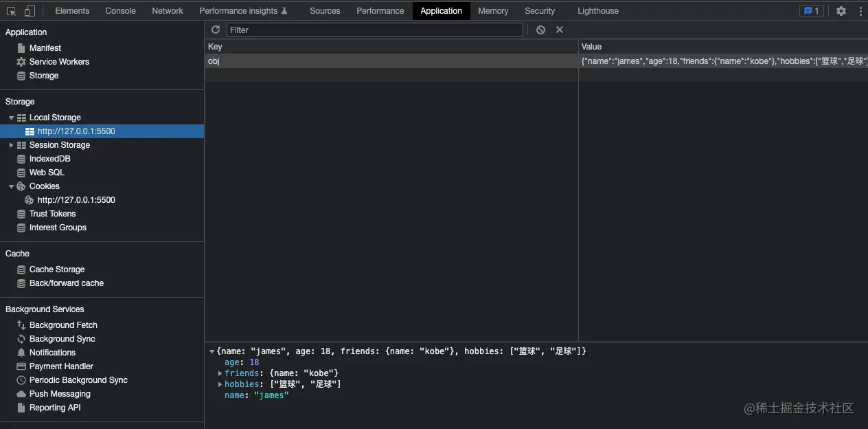Click the Background Fetch arrows icon
The height and width of the screenshot is (429, 868).
(21, 325)
